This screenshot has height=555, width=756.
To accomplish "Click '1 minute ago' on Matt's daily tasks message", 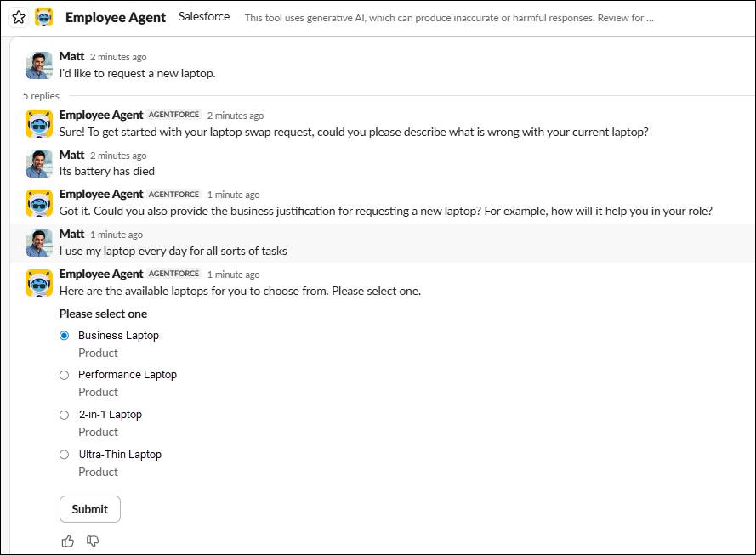I will click(x=117, y=235).
